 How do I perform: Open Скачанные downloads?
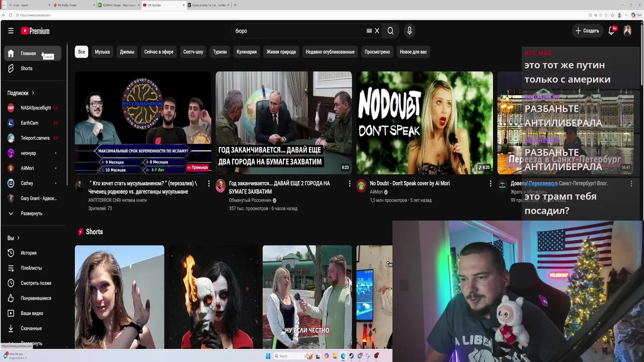[33, 328]
